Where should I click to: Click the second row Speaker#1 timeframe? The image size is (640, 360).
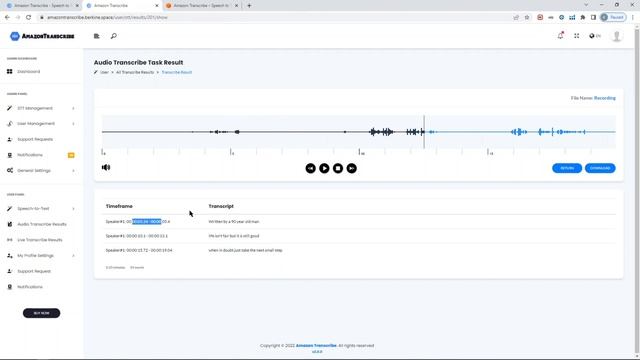coord(136,236)
